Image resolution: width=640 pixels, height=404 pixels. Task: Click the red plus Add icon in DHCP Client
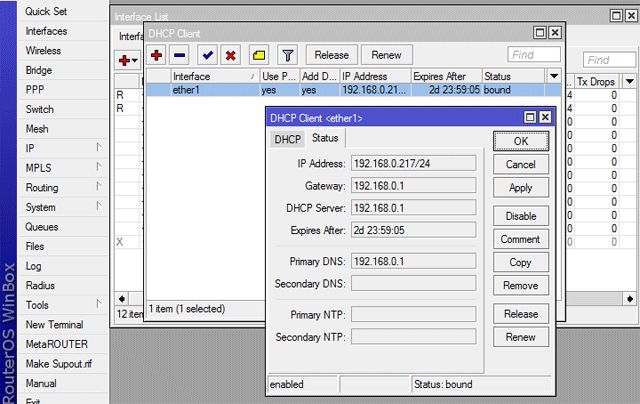coord(157,55)
